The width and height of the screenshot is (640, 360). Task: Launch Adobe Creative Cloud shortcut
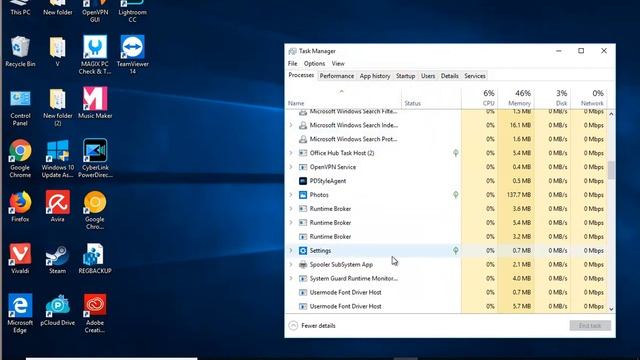(95, 313)
